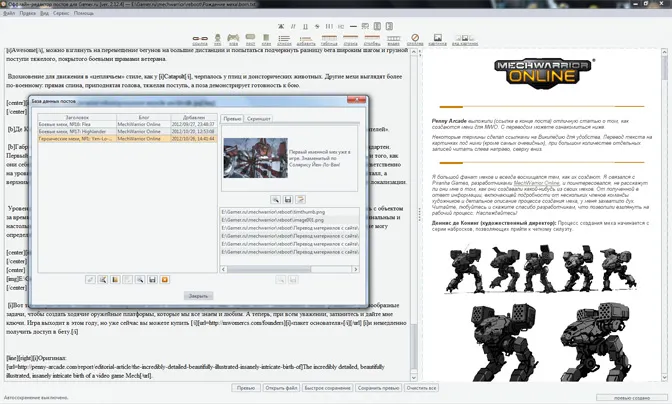Click the Быстрое сохранение button
The height and width of the screenshot is (404, 672).
327,387
